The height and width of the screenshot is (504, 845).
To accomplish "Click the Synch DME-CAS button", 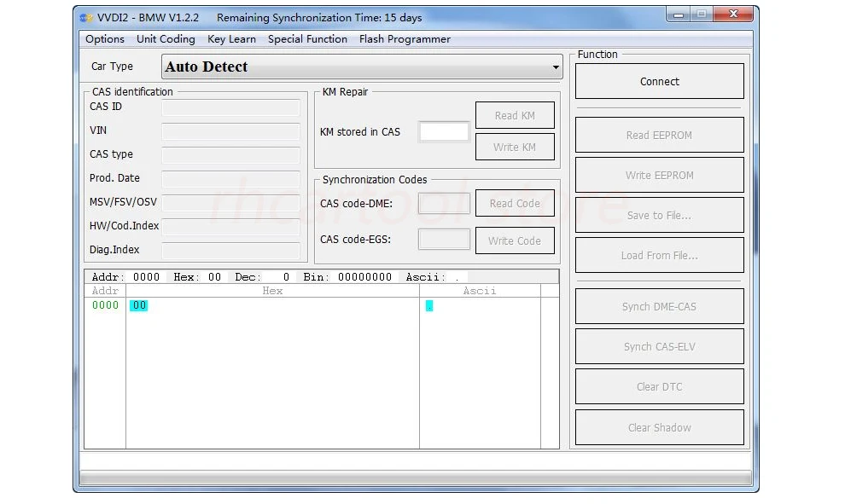I will [660, 306].
